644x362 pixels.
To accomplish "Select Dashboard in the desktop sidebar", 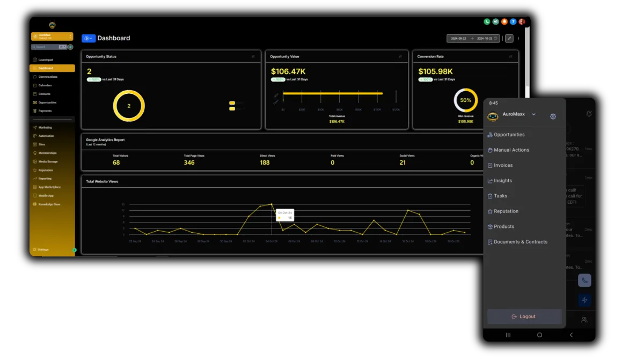I will pos(52,68).
